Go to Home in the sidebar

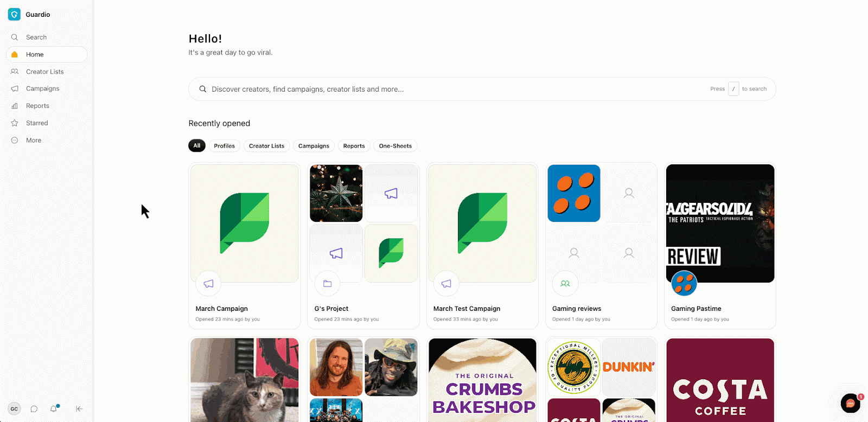point(47,54)
